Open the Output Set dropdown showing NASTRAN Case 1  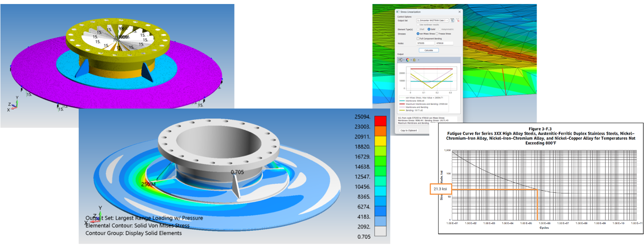click(x=433, y=20)
